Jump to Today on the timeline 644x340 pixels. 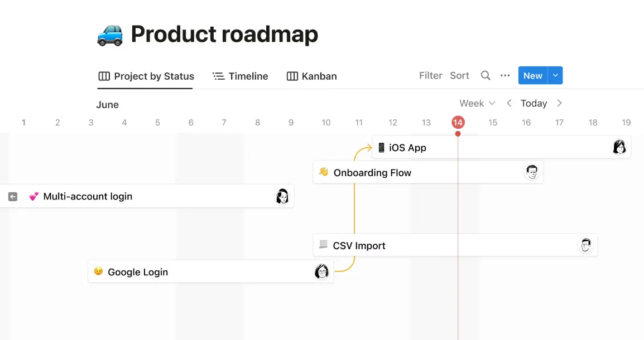[x=534, y=103]
